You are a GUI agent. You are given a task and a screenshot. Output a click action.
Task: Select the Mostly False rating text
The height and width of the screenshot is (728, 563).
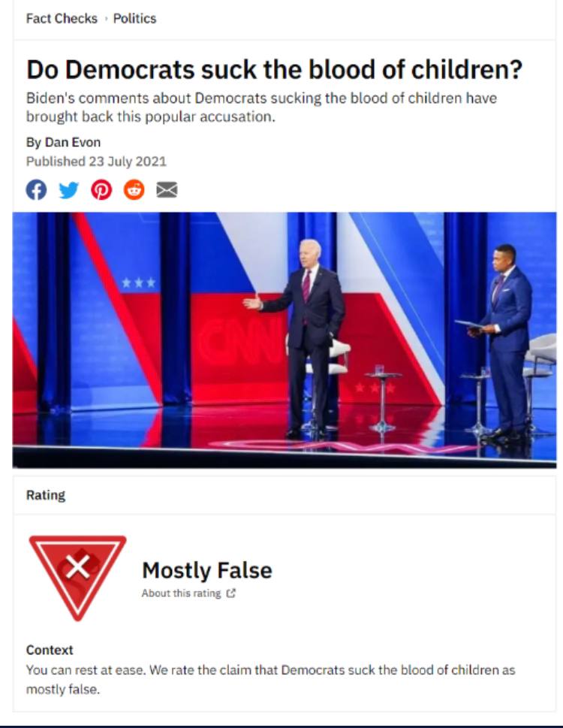click(x=207, y=570)
